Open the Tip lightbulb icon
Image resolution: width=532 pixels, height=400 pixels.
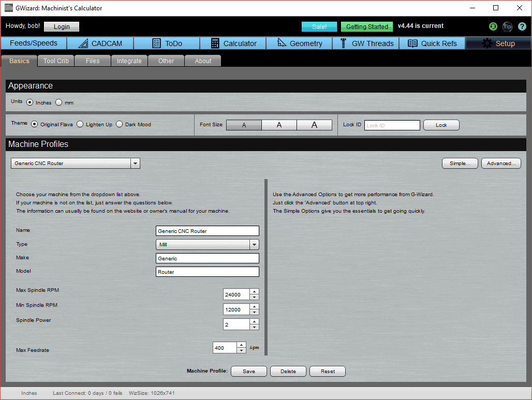pos(507,26)
